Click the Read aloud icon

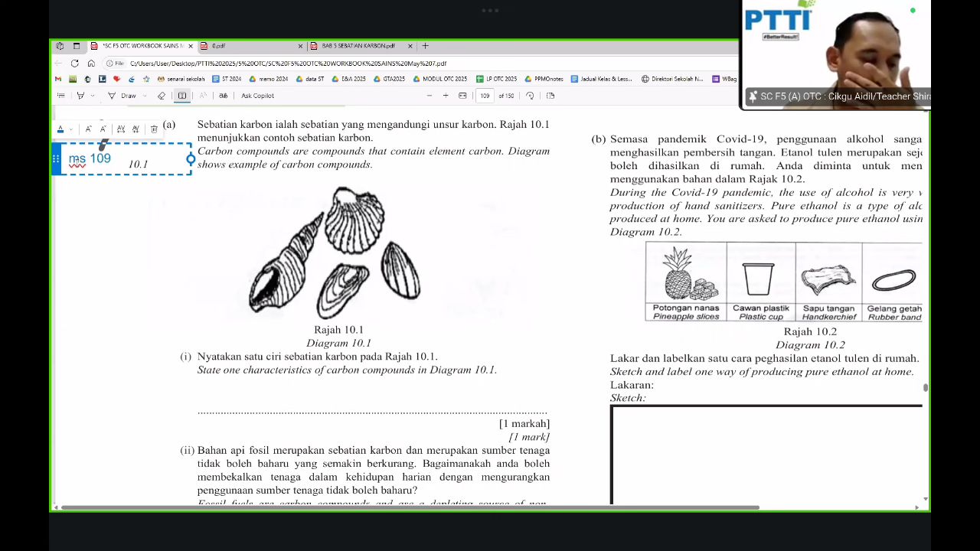202,96
